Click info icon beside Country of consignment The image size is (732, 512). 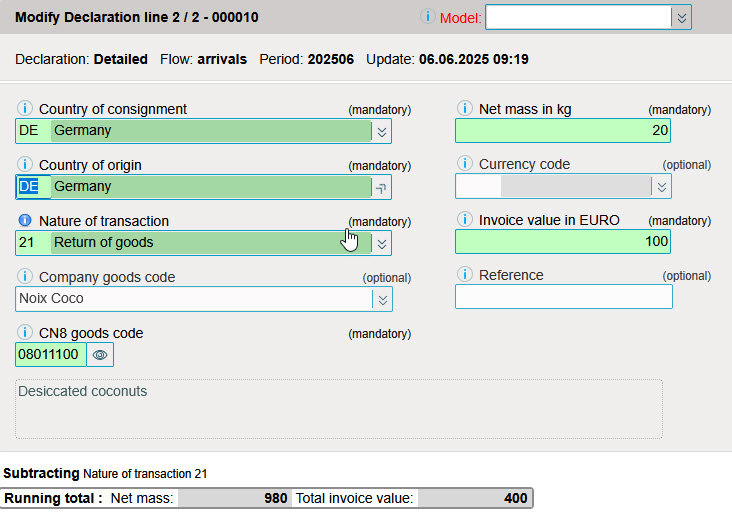coord(26,109)
